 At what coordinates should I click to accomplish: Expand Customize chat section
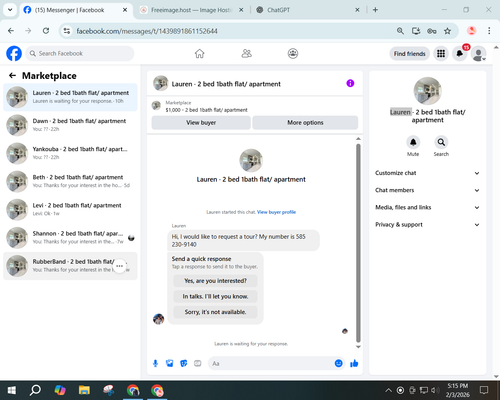click(428, 173)
